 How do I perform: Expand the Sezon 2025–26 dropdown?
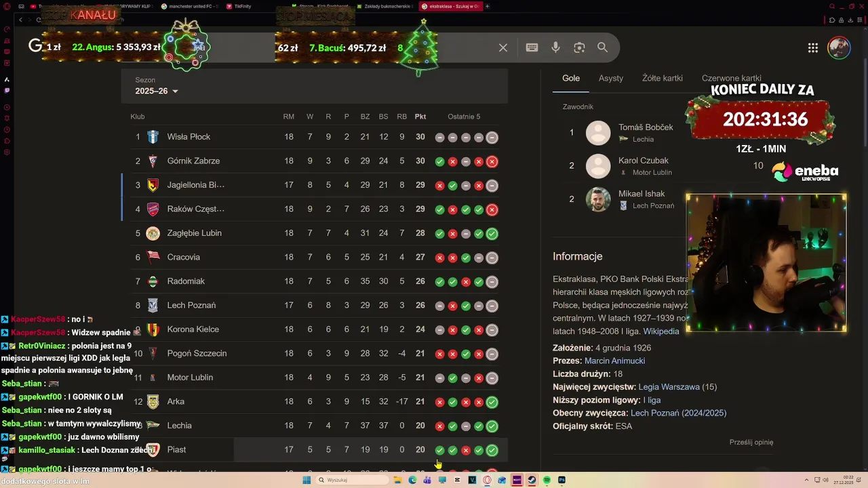157,91
